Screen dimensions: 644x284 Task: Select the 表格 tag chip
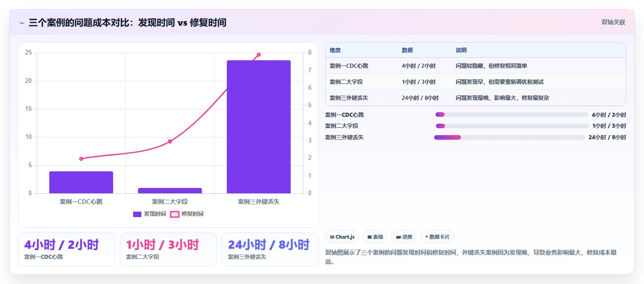(x=375, y=237)
